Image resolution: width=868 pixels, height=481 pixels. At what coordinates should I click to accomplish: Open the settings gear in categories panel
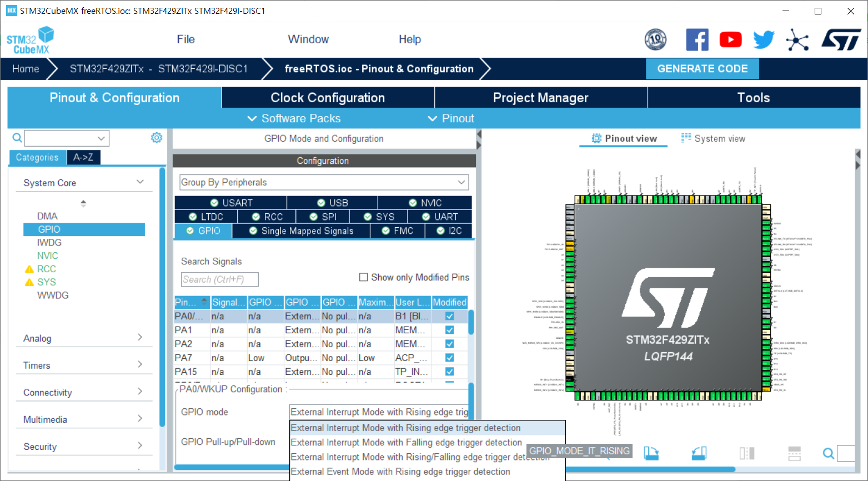tap(157, 138)
